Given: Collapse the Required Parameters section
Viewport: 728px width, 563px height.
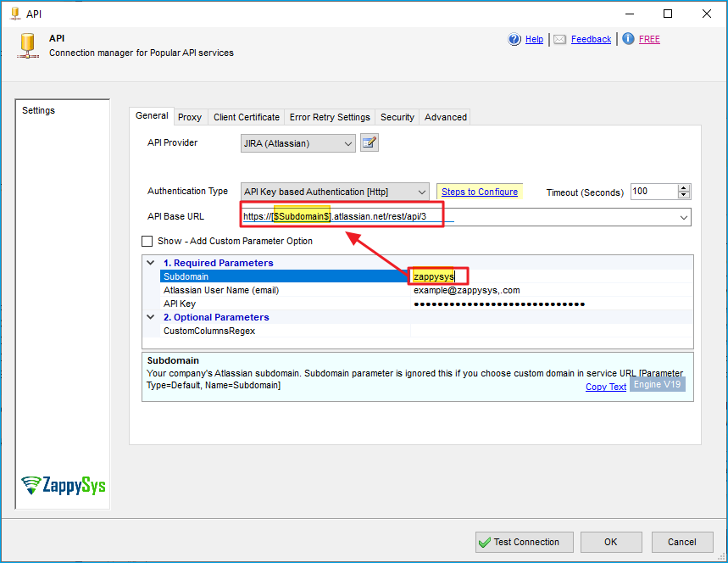Looking at the screenshot, I should 151,263.
